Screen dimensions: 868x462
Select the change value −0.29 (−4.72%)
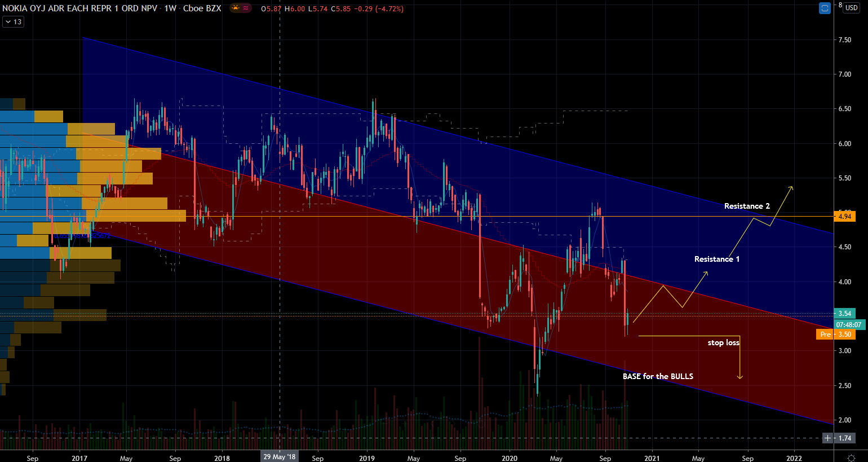point(378,9)
